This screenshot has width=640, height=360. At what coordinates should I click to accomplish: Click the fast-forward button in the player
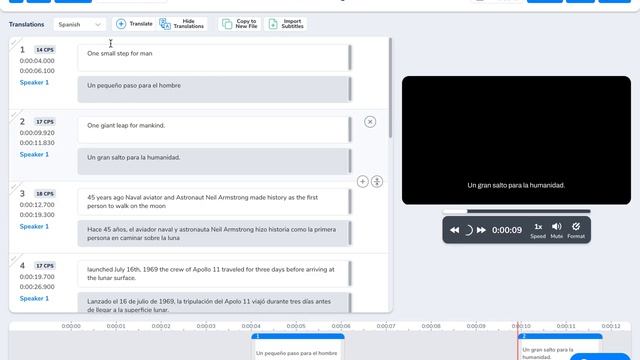point(481,230)
